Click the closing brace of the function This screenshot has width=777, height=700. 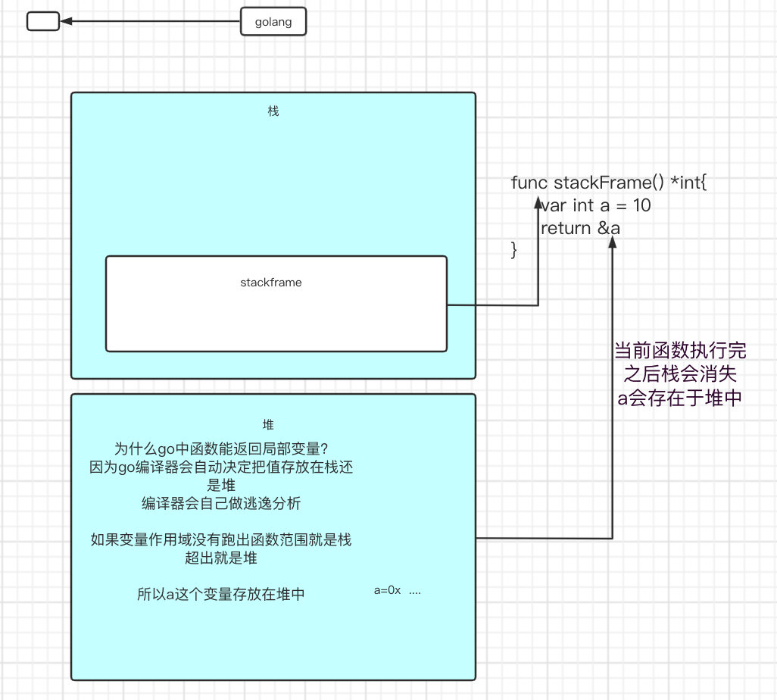514,249
